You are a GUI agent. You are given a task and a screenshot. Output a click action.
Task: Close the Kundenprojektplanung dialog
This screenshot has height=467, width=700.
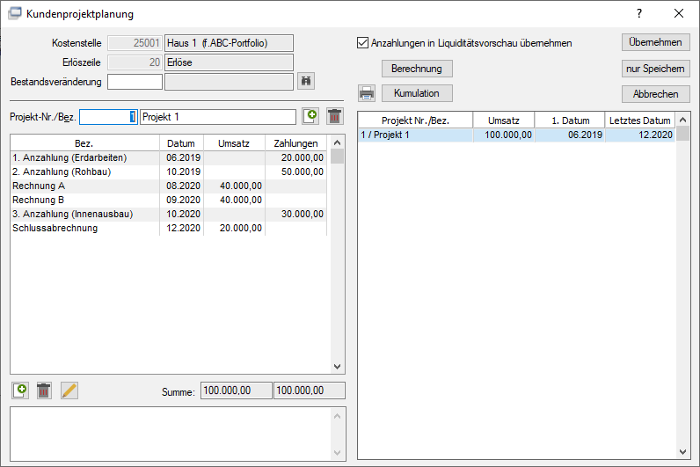pyautogui.click(x=679, y=13)
